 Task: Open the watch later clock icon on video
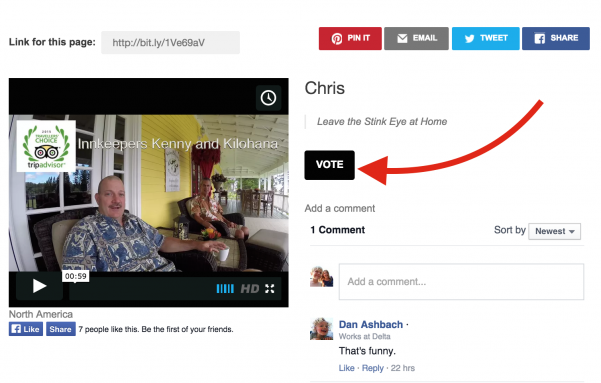268,98
